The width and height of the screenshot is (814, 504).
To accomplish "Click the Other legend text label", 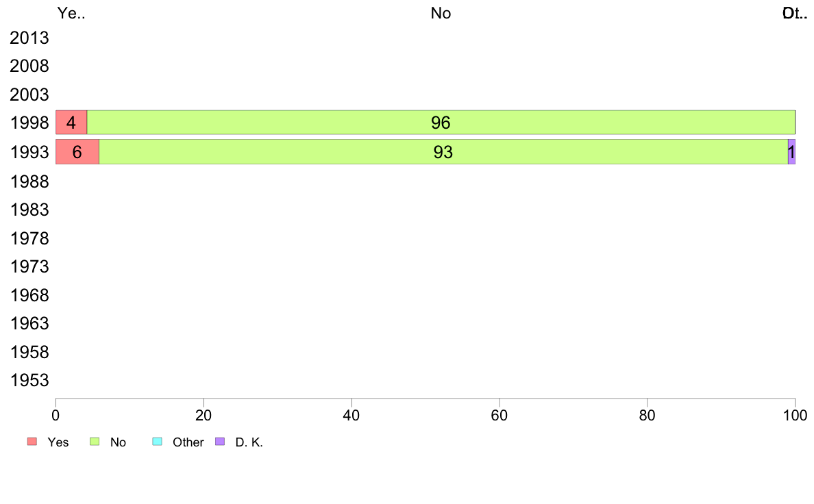I will pos(188,442).
